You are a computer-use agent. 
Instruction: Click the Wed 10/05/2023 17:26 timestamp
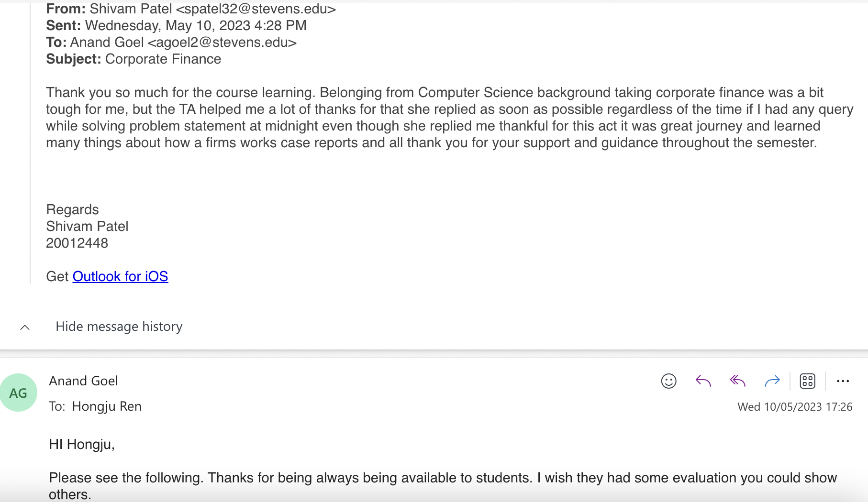[x=795, y=407]
